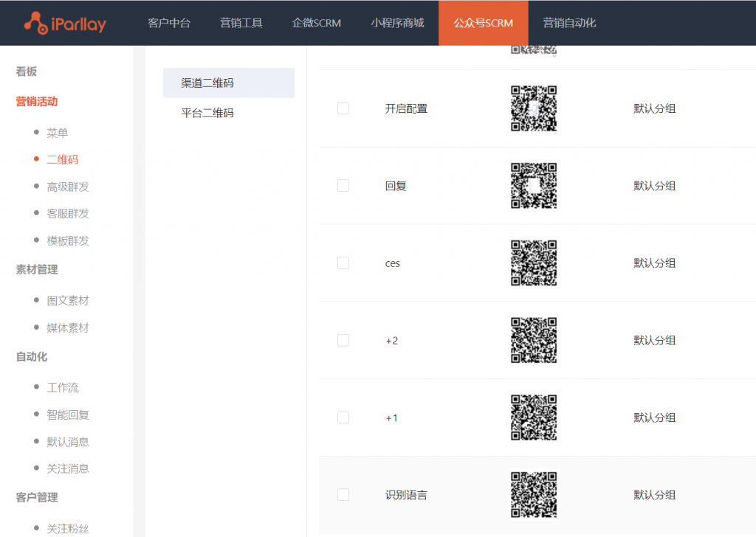
Task: Click the QR code for +1
Action: pos(534,418)
